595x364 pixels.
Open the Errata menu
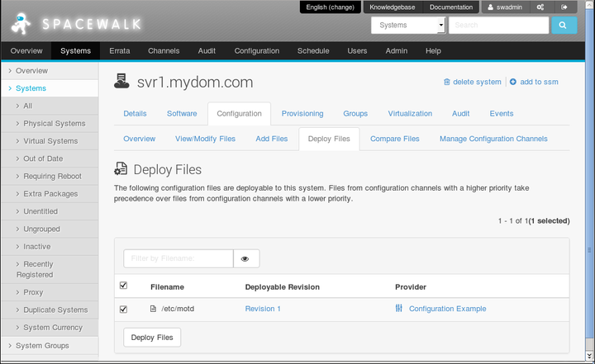click(x=120, y=51)
